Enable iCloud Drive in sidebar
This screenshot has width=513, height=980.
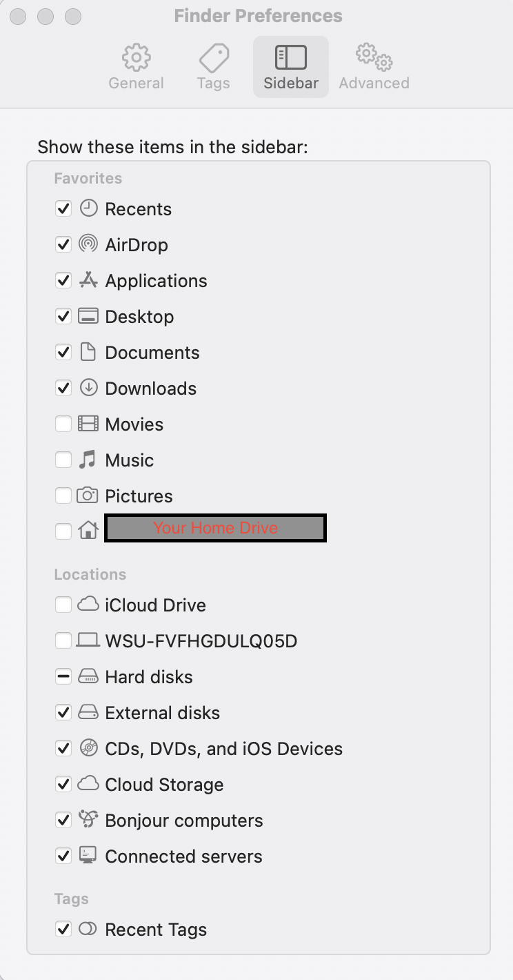(x=63, y=605)
